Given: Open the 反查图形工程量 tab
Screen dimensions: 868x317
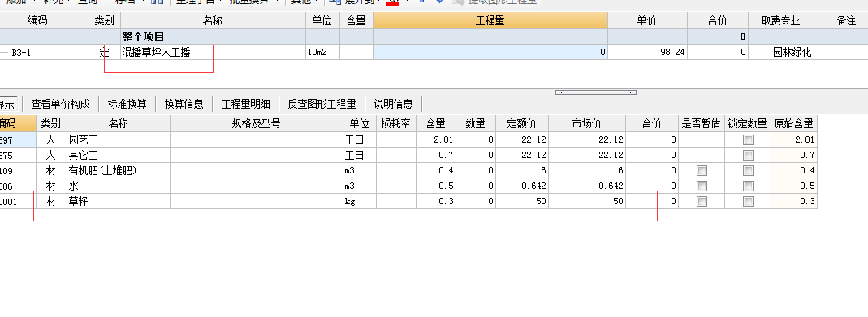Looking at the screenshot, I should [322, 104].
